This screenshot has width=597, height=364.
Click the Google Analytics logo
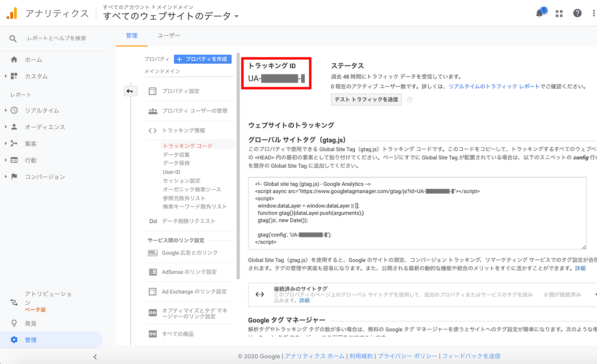12,13
